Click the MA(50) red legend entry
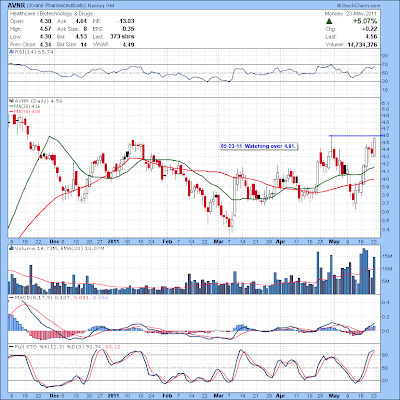 tap(25, 111)
